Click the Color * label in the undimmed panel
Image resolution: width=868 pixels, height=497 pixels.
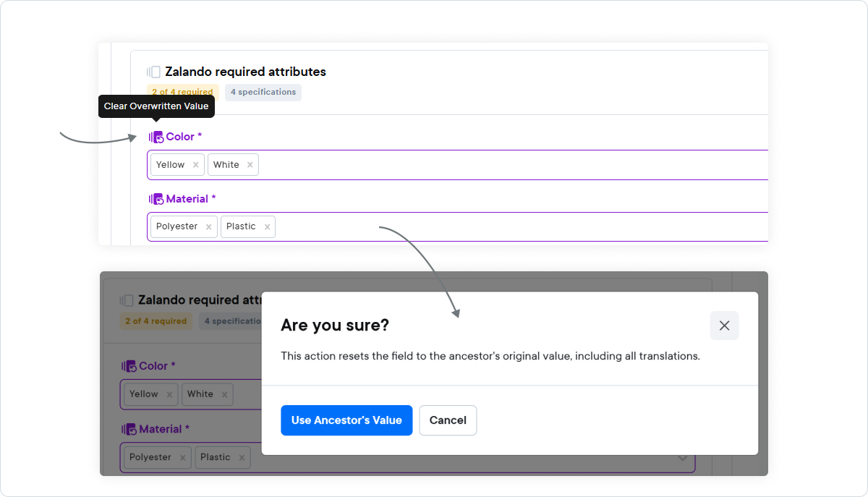point(184,137)
